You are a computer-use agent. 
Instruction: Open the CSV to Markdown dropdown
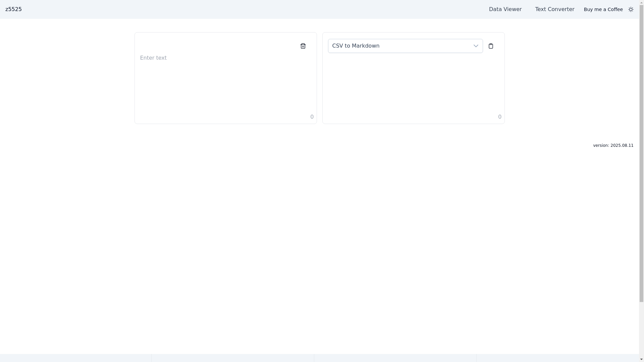pyautogui.click(x=405, y=46)
